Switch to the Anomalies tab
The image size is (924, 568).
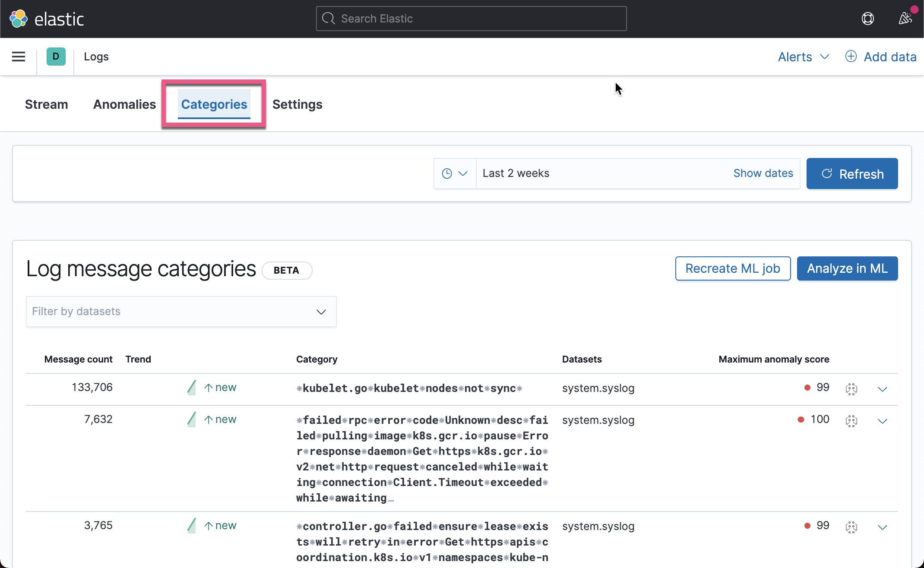tap(124, 104)
